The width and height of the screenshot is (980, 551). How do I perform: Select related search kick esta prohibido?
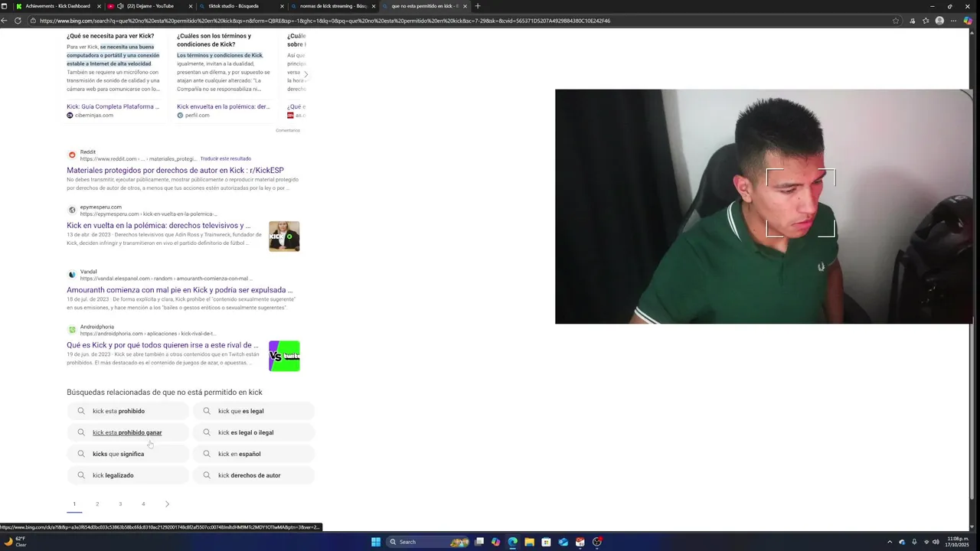tap(128, 411)
